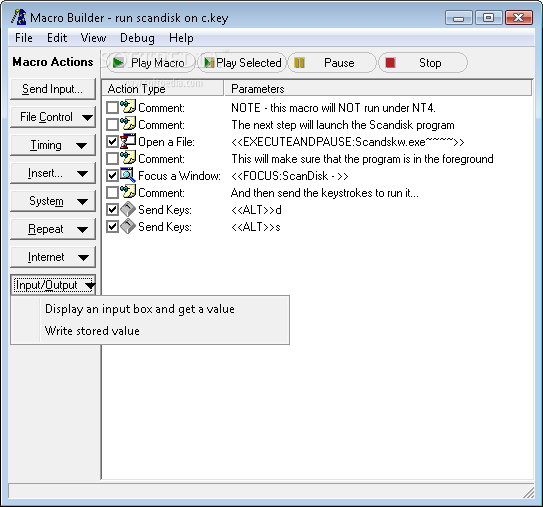Maximize the Macro Builder window
Screen dimensions: 543x507
489,18
